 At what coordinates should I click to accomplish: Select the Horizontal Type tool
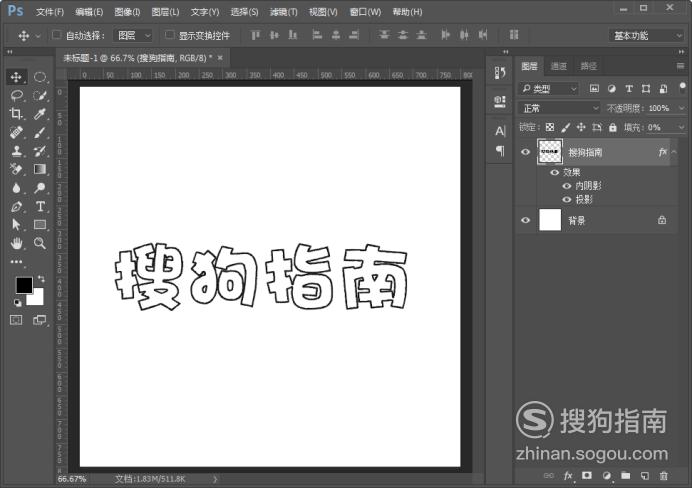coord(40,206)
